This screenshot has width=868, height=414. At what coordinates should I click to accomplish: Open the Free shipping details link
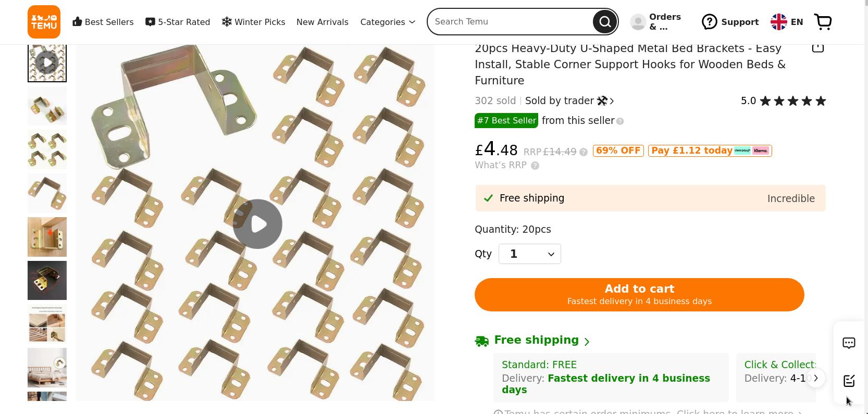(x=542, y=341)
